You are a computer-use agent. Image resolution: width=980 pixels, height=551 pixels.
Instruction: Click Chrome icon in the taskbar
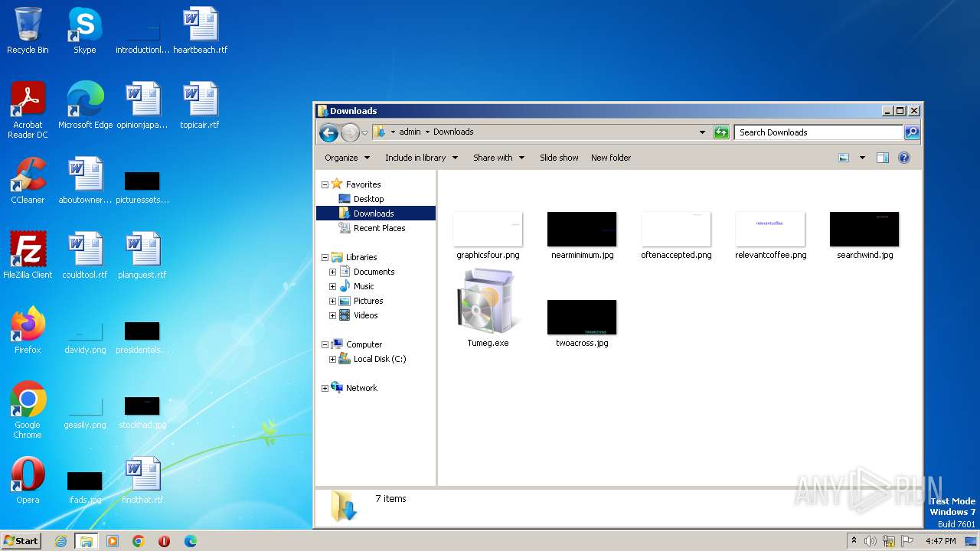139,541
